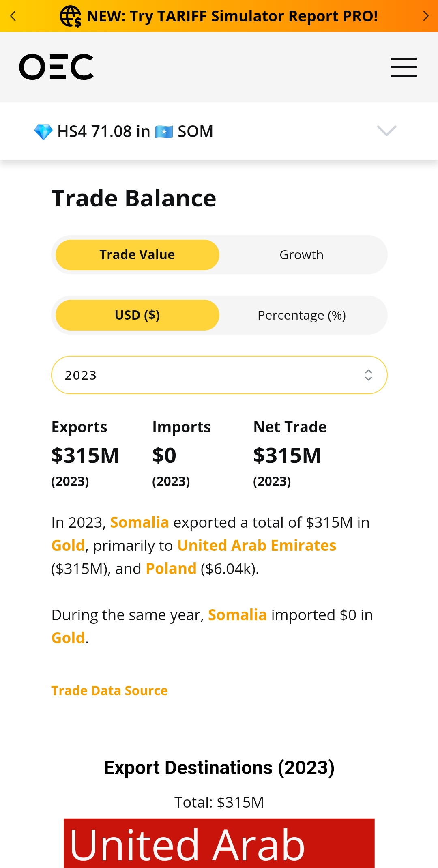Switch to the Growth view
The height and width of the screenshot is (868, 438).
(301, 255)
